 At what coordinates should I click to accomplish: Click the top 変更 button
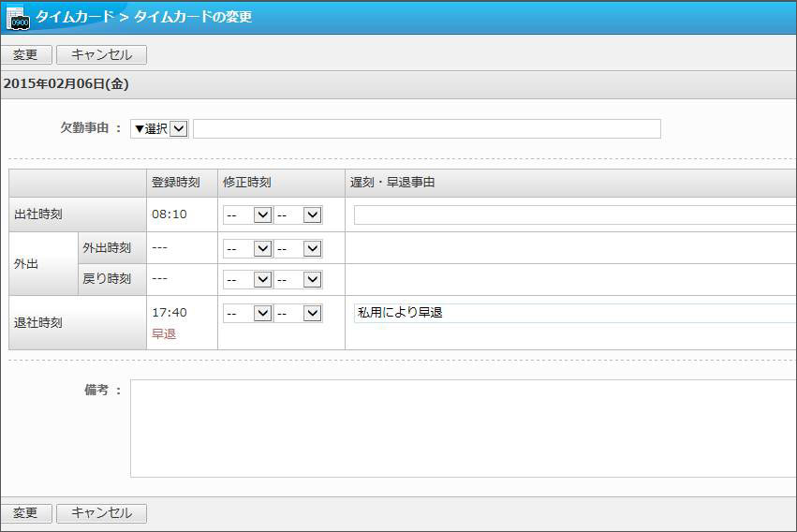point(25,55)
